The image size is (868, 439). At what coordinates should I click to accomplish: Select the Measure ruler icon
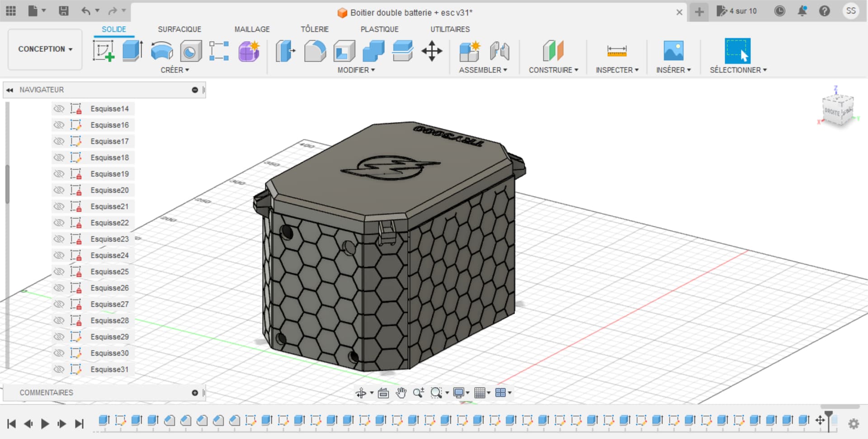pyautogui.click(x=617, y=51)
